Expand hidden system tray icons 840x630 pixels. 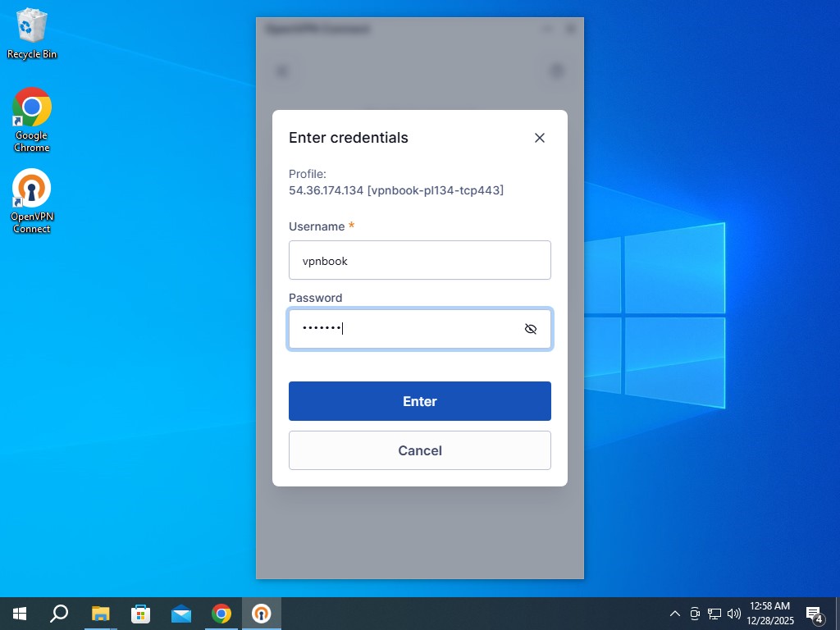click(x=674, y=614)
